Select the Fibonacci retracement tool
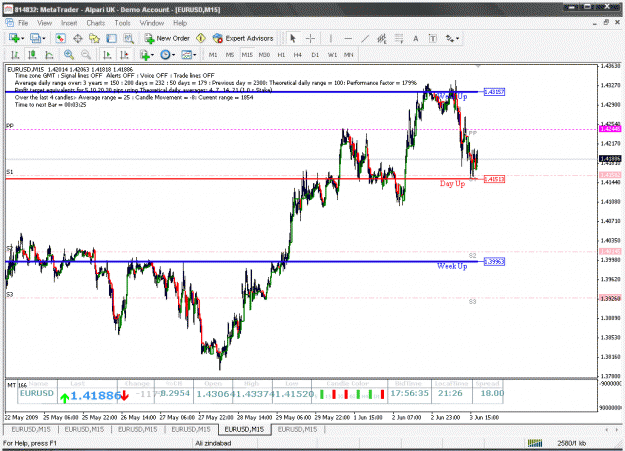Viewport: 625px width, 451px height. pyautogui.click(x=399, y=38)
